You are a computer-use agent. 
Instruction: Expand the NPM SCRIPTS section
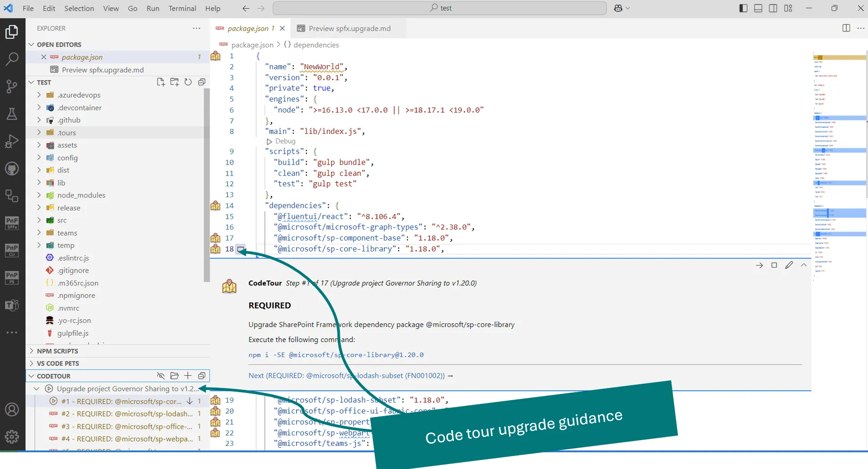coord(58,351)
